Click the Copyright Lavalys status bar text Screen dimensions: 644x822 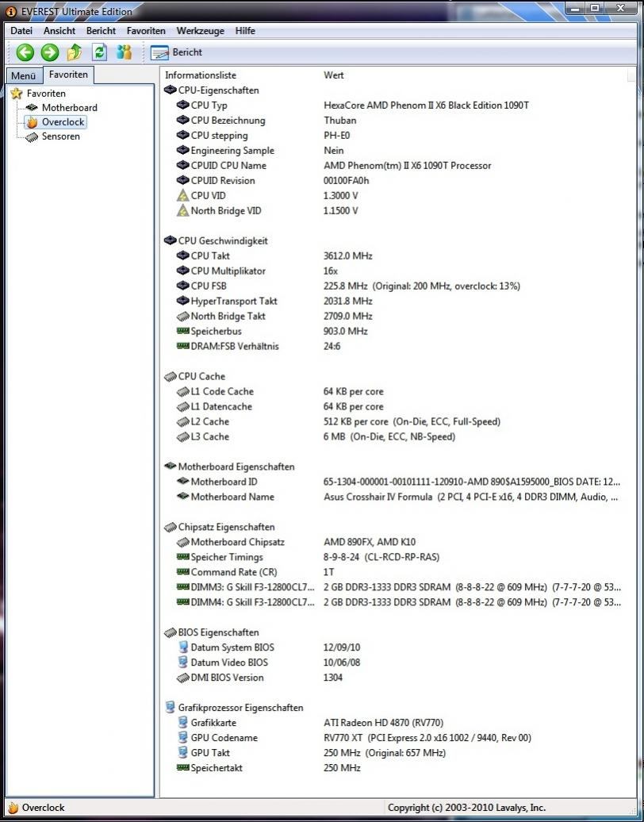pos(466,808)
